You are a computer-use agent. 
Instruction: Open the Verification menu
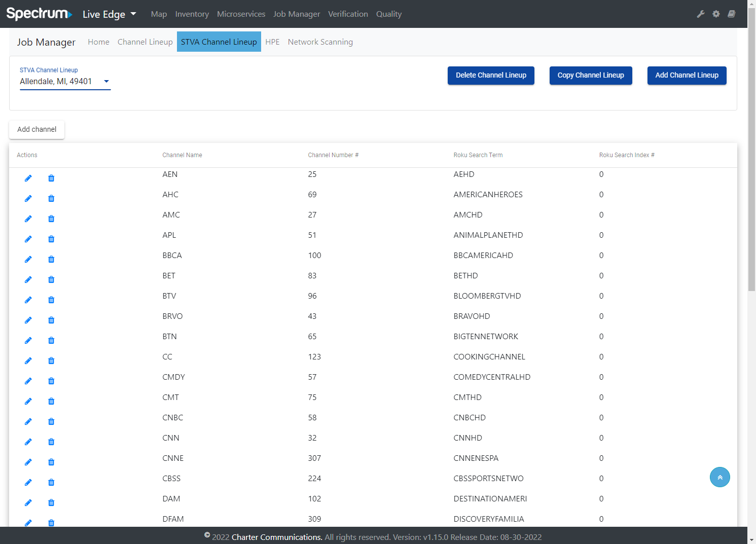coord(348,14)
